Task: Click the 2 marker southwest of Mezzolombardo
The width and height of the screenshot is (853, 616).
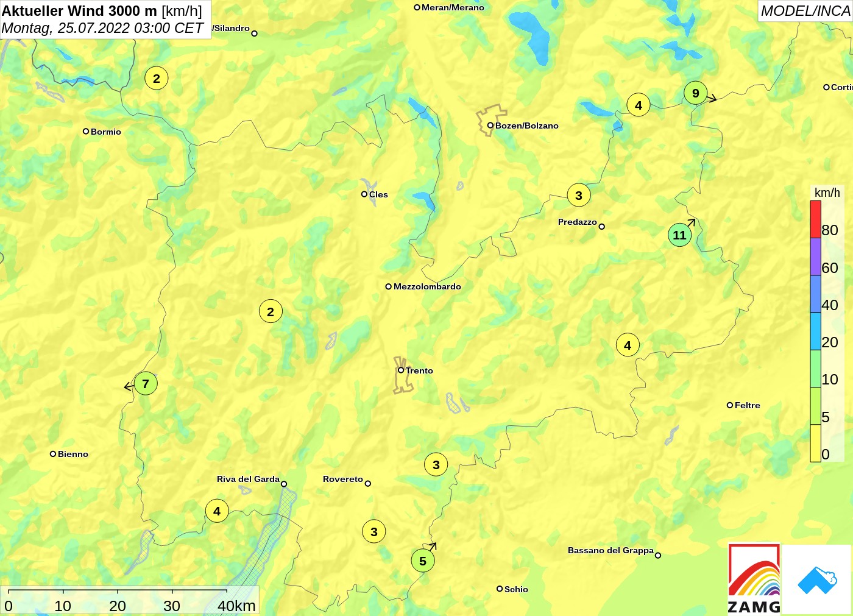Action: [x=271, y=312]
